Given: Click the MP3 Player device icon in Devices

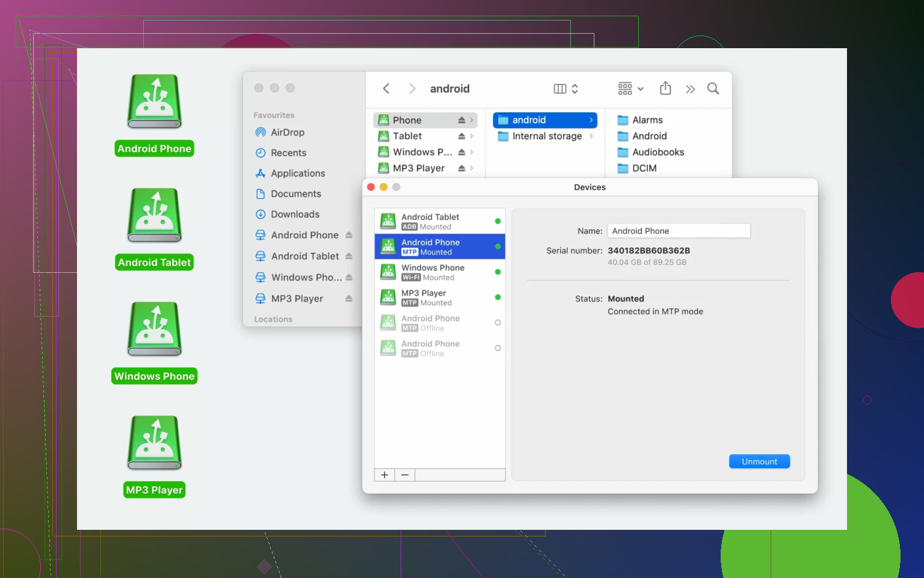Looking at the screenshot, I should coord(388,297).
